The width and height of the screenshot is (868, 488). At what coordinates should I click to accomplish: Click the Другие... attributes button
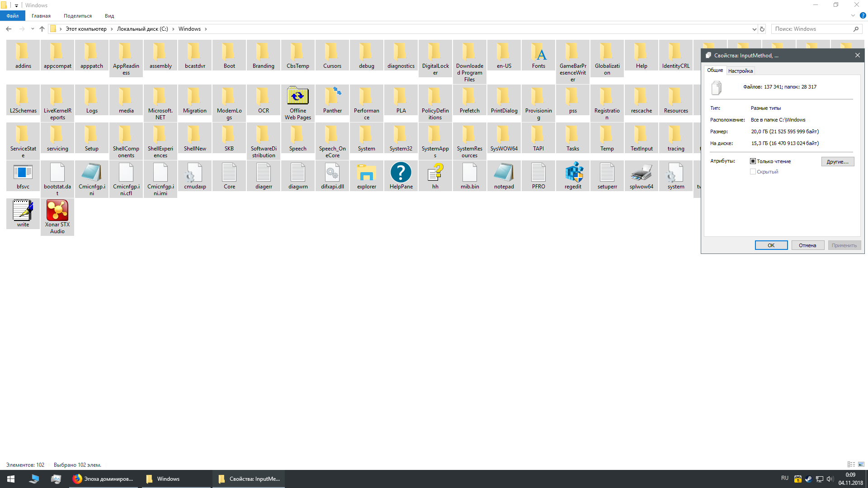[x=837, y=162]
